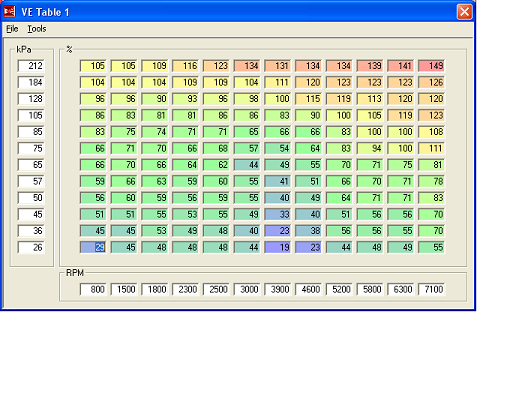Select the 212 kPa bin field

pos(31,66)
